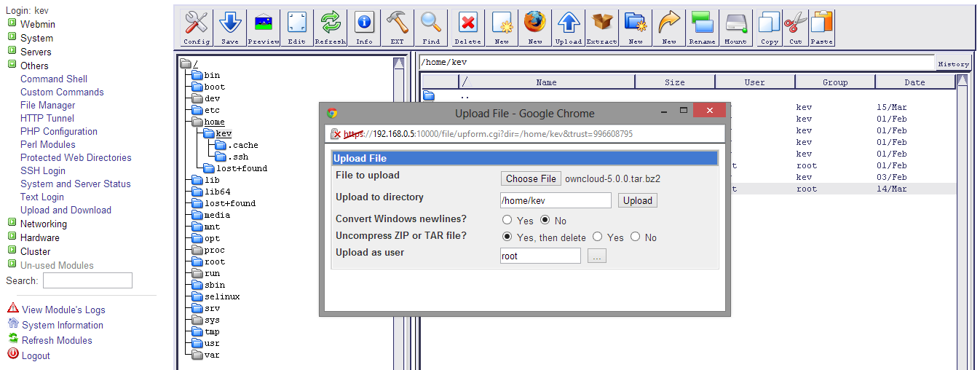Click the Mount drive icon
Screen dimensions: 980x370
click(x=736, y=28)
